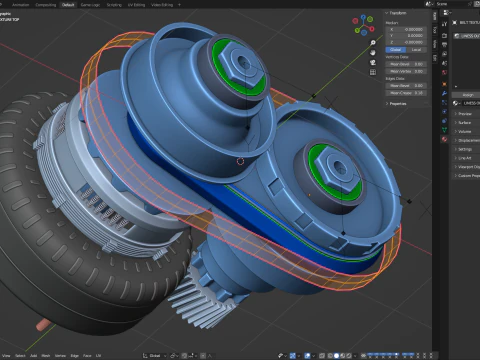Switch to the Compositing workspace tab
Image resolution: width=480 pixels, height=360 pixels.
click(x=46, y=5)
